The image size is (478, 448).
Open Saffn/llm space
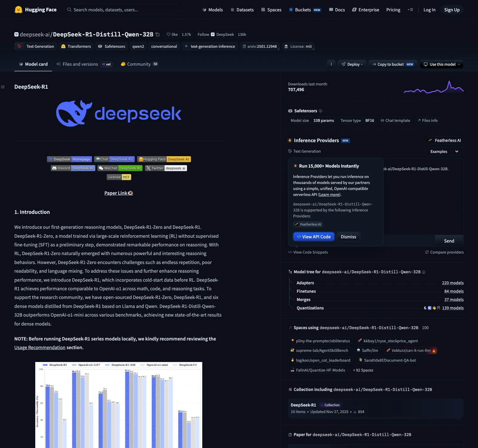(367, 350)
